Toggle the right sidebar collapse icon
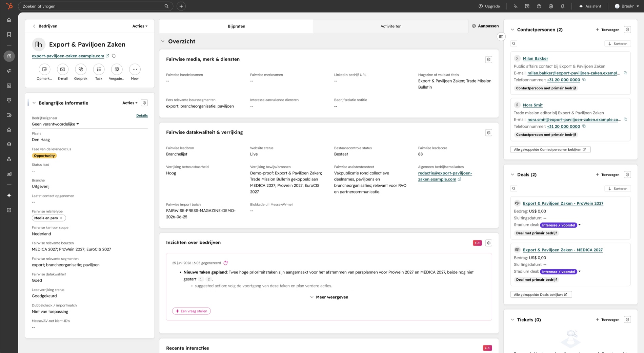 coord(501,37)
